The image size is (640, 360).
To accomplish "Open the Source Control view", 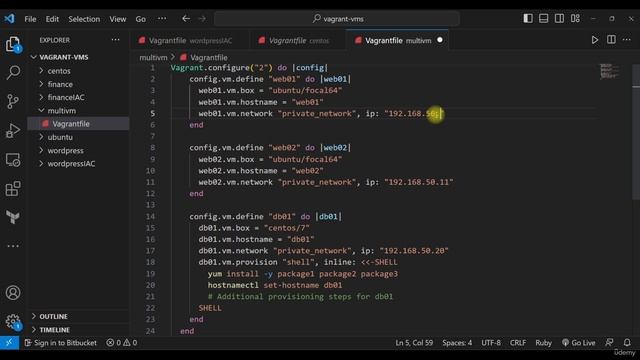I will tap(13, 101).
